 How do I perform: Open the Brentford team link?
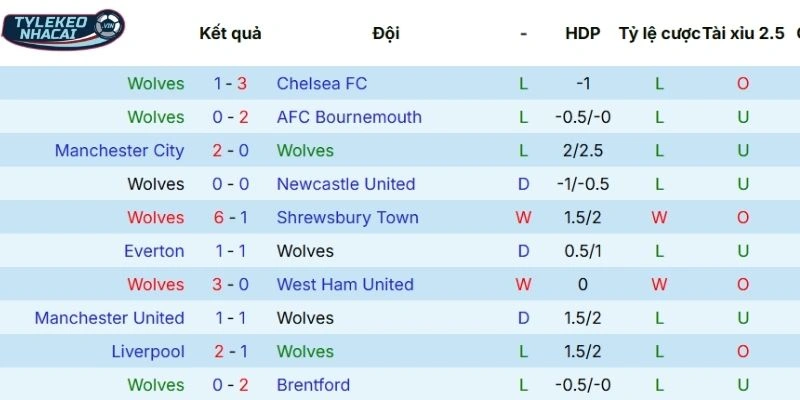[x=313, y=385]
